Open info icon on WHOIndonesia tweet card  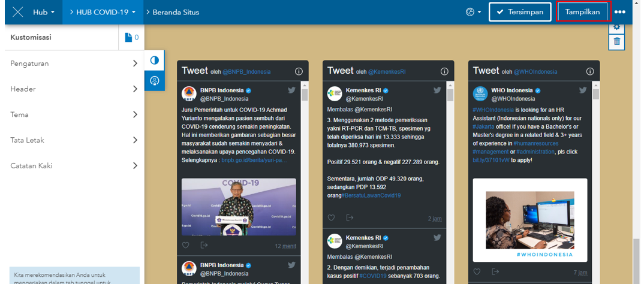click(590, 71)
